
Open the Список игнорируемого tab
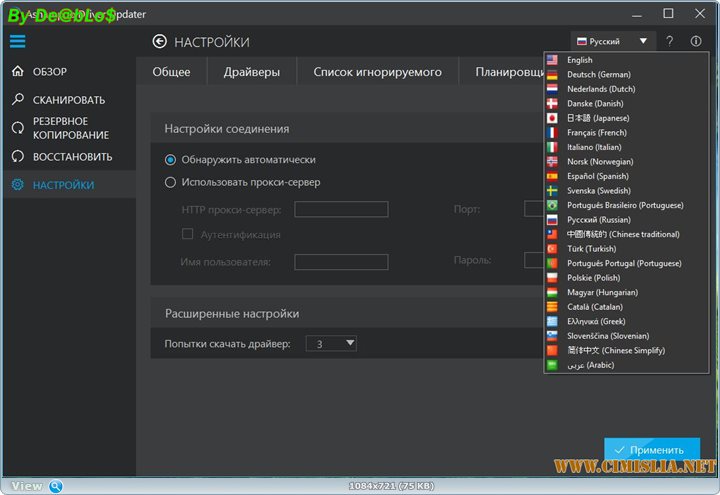377,72
